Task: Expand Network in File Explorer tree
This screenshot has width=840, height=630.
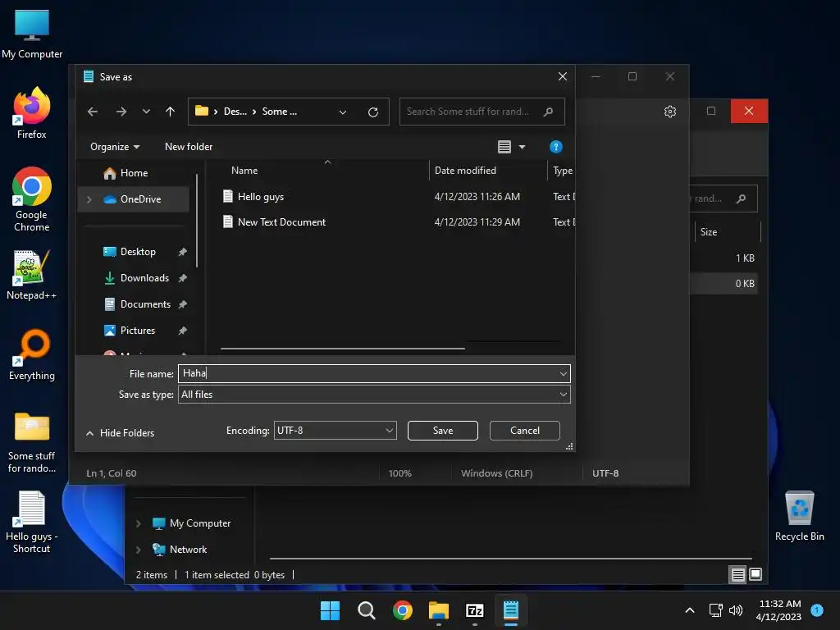Action: 138,550
